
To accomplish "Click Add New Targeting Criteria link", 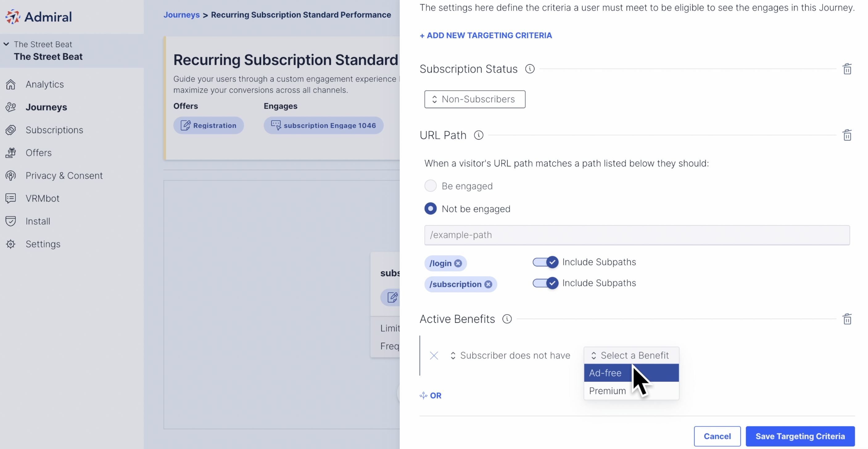I will 486,35.
